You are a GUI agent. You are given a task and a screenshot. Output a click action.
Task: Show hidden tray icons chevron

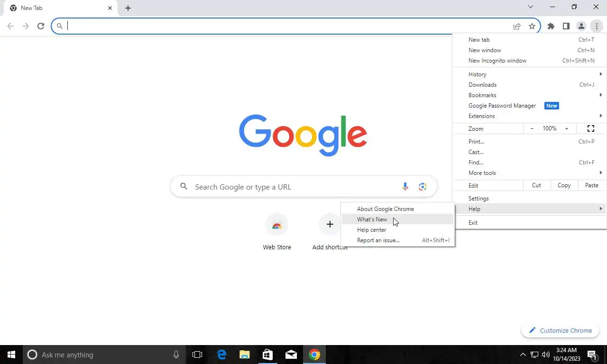(x=523, y=355)
